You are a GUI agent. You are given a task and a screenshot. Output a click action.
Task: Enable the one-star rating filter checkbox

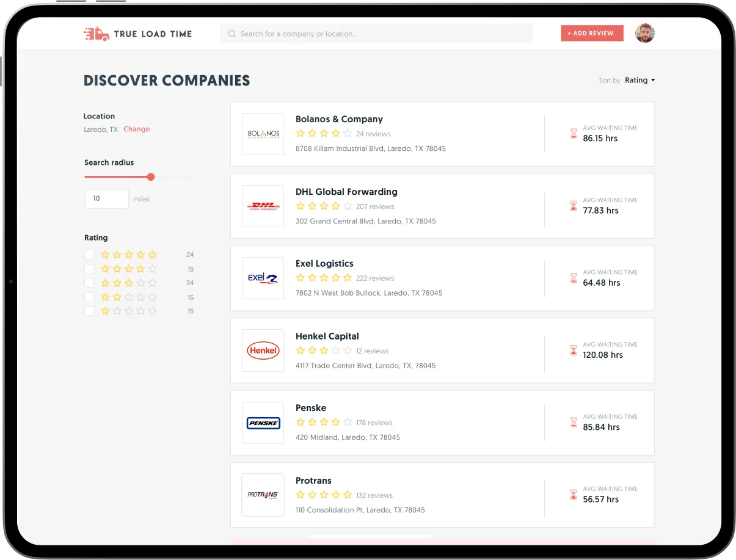click(89, 311)
